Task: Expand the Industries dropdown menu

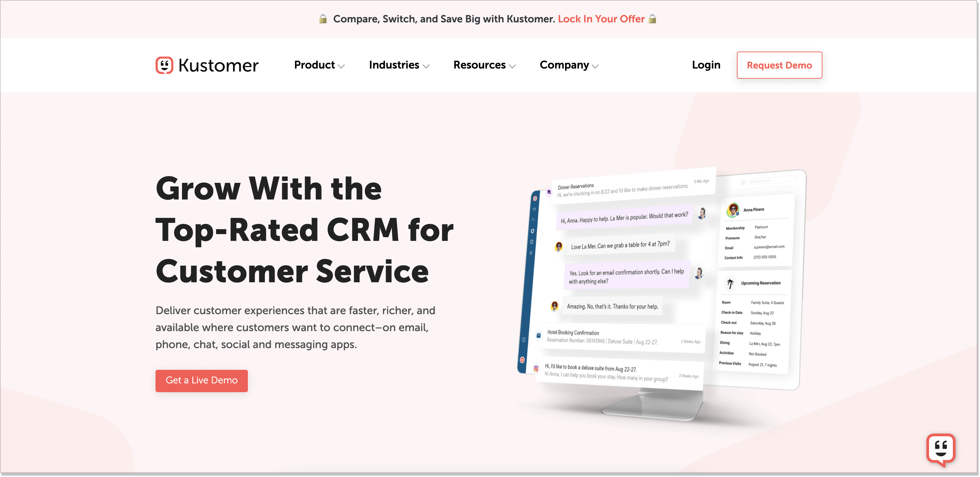Action: [x=398, y=65]
